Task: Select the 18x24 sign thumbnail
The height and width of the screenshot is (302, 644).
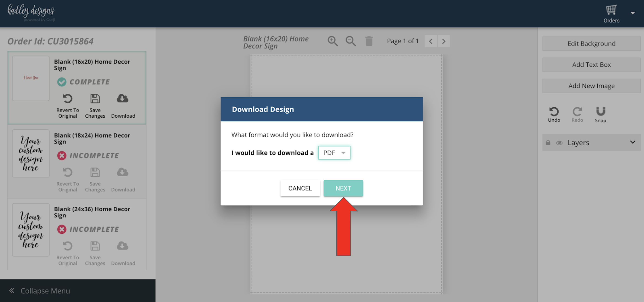Action: point(31,153)
